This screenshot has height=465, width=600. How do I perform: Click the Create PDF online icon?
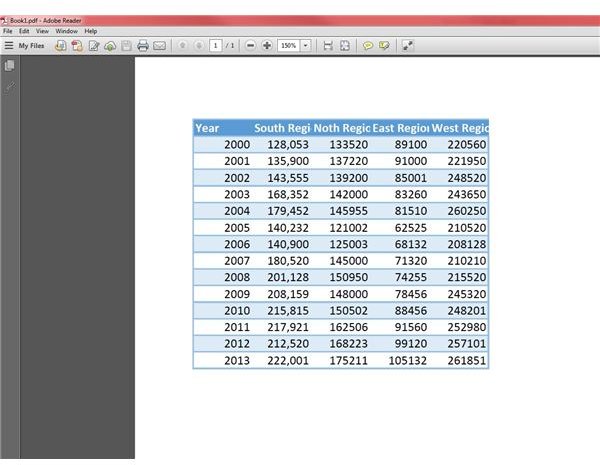(x=77, y=46)
